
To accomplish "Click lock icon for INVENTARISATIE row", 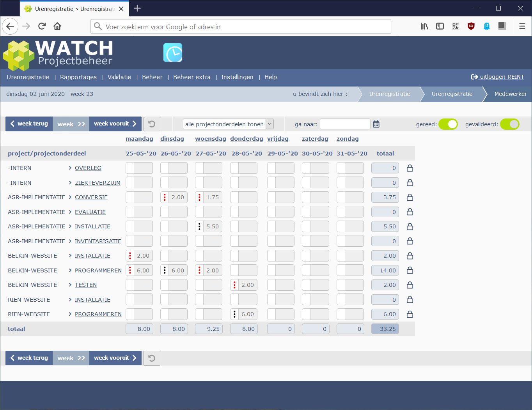I will pos(410,241).
